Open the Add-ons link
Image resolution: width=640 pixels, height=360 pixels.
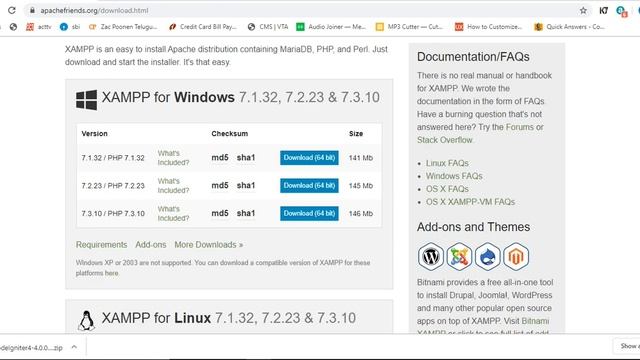151,244
